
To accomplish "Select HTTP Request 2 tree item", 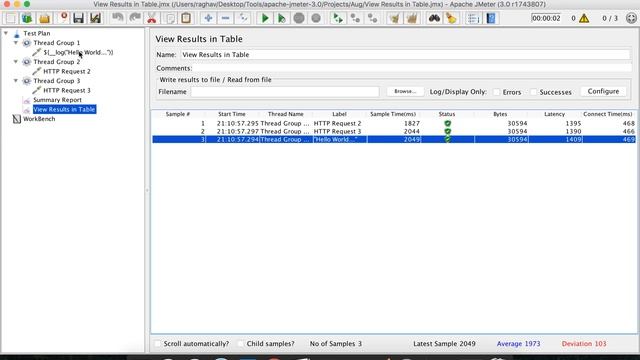I will coord(67,71).
